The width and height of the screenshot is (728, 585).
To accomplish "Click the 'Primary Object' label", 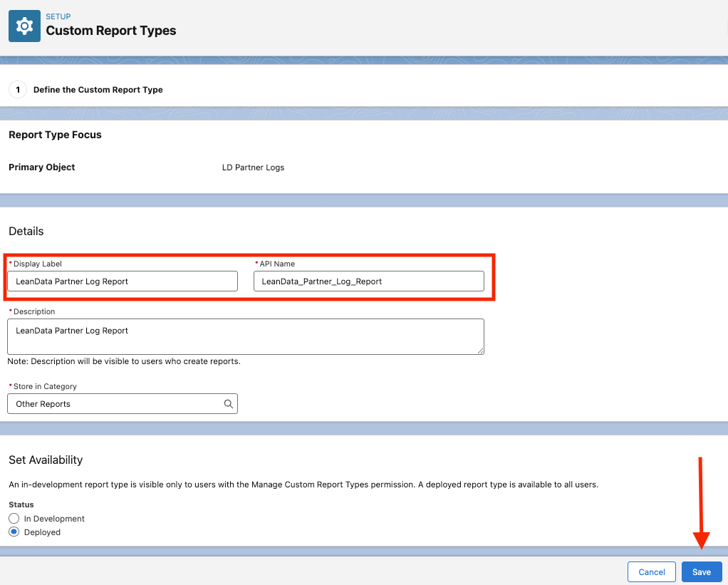I will click(42, 167).
